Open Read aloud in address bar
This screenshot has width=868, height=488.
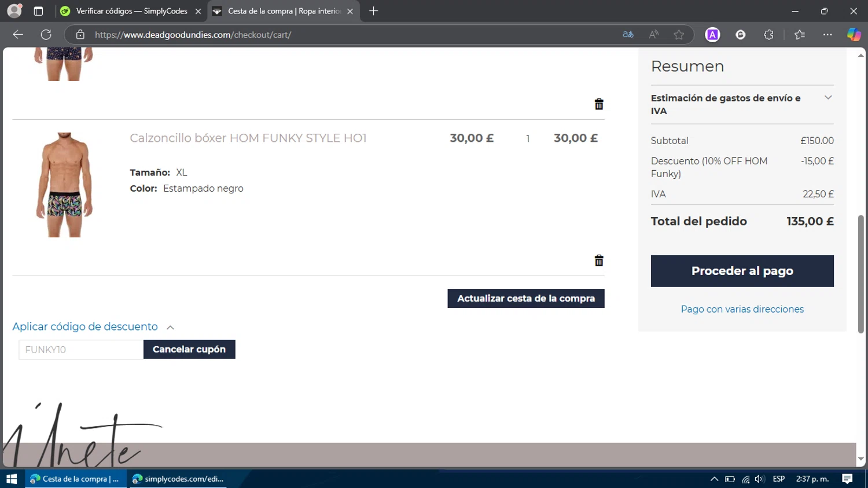click(653, 35)
